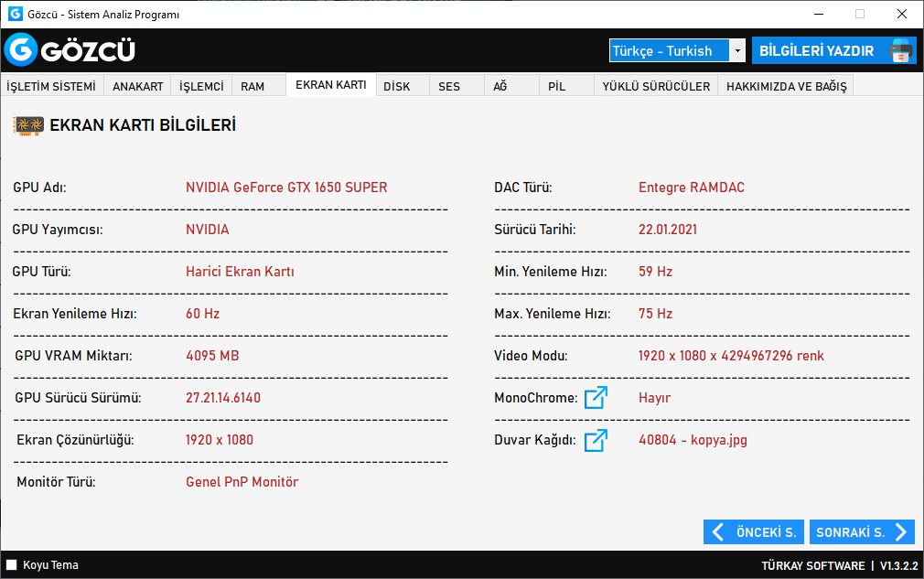
Task: Click the BİLGİLERİ YAZDIR button
Action: pos(833,50)
